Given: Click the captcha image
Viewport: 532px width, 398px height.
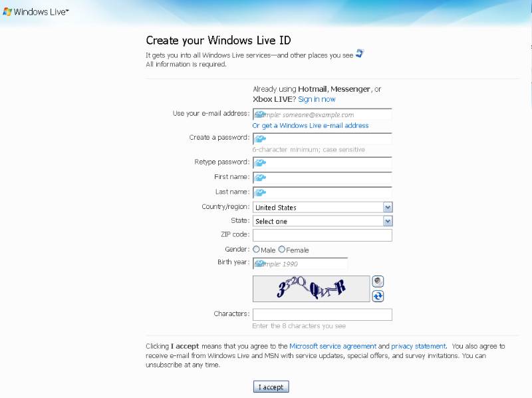Looking at the screenshot, I should (x=311, y=289).
